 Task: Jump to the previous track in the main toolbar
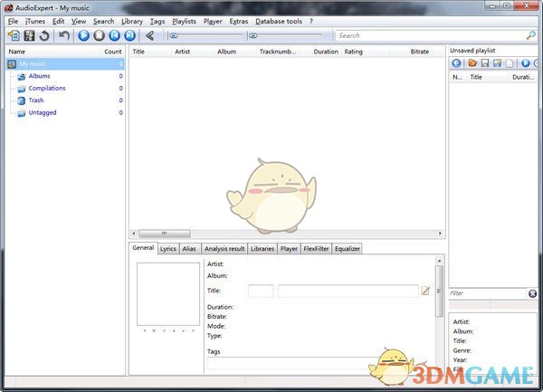[115, 35]
